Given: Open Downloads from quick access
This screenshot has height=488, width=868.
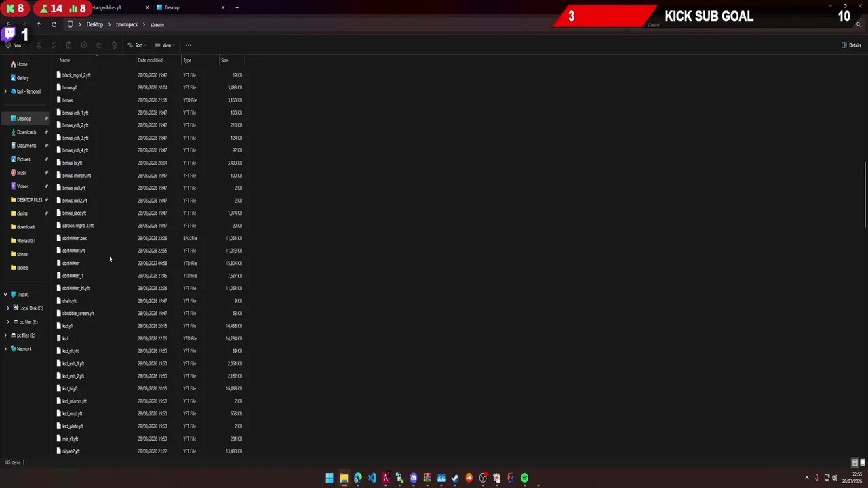Looking at the screenshot, I should coord(23,132).
